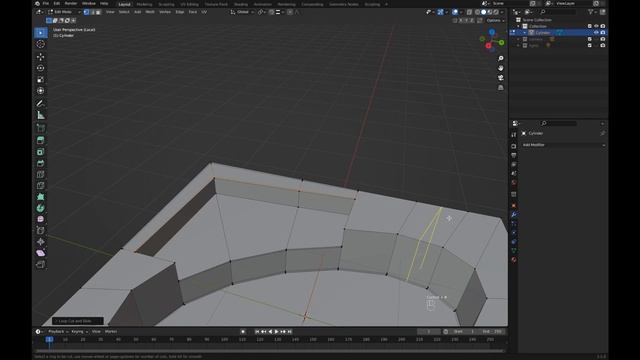Select the Extrude Region tool
The width and height of the screenshot is (640, 360).
40,140
